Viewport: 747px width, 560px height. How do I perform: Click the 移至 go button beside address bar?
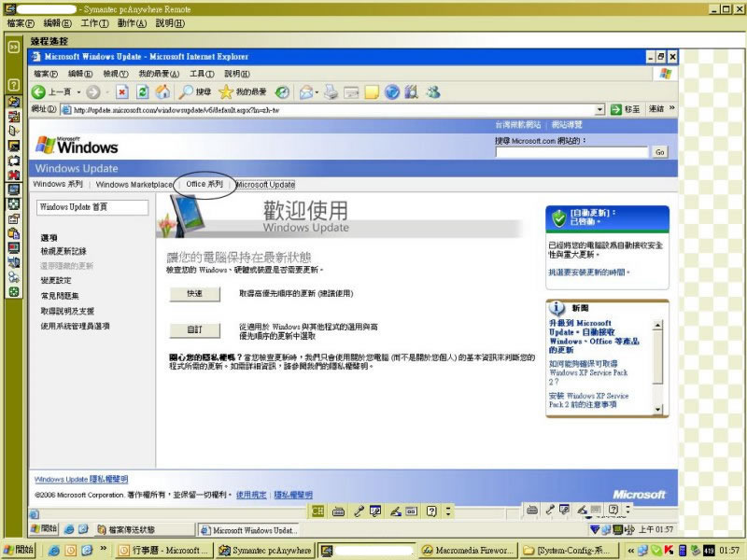626,109
